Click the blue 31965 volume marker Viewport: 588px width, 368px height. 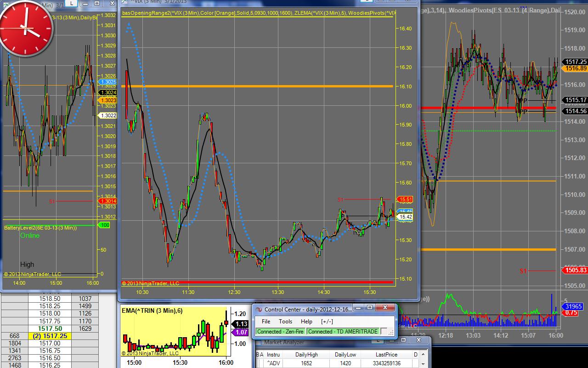click(573, 306)
